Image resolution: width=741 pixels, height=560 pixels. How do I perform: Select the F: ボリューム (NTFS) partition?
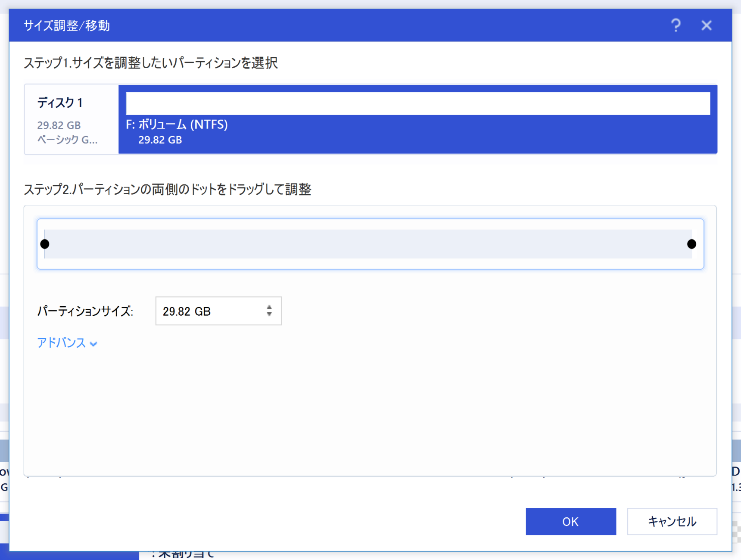click(x=177, y=125)
